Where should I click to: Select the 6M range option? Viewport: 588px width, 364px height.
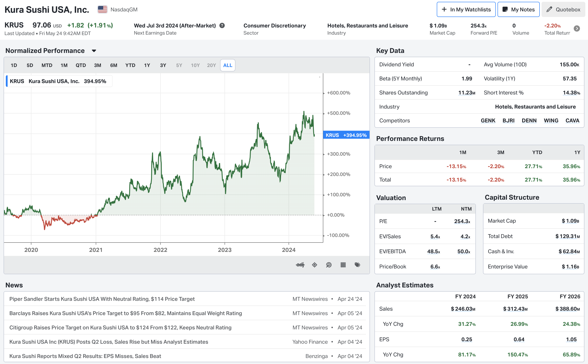[113, 65]
